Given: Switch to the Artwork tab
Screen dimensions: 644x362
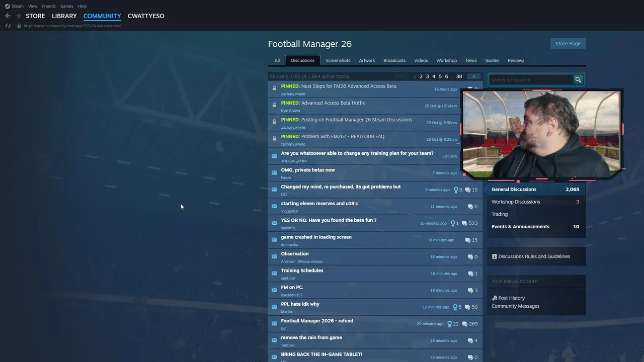Looking at the screenshot, I should click(x=367, y=60).
